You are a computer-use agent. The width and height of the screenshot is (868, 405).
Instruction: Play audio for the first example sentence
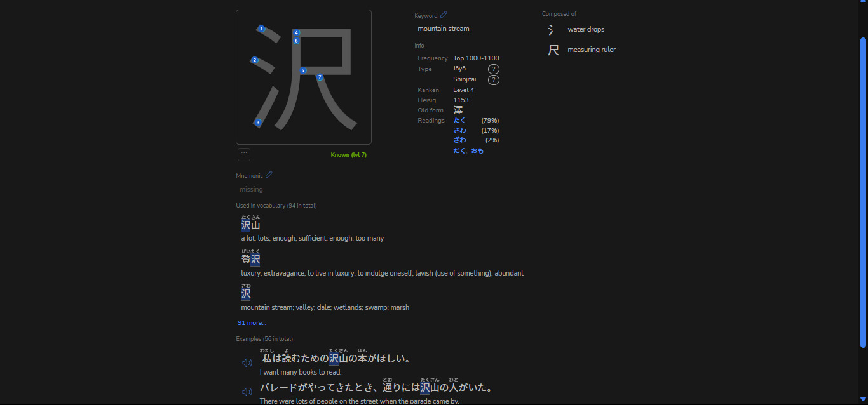tap(247, 362)
